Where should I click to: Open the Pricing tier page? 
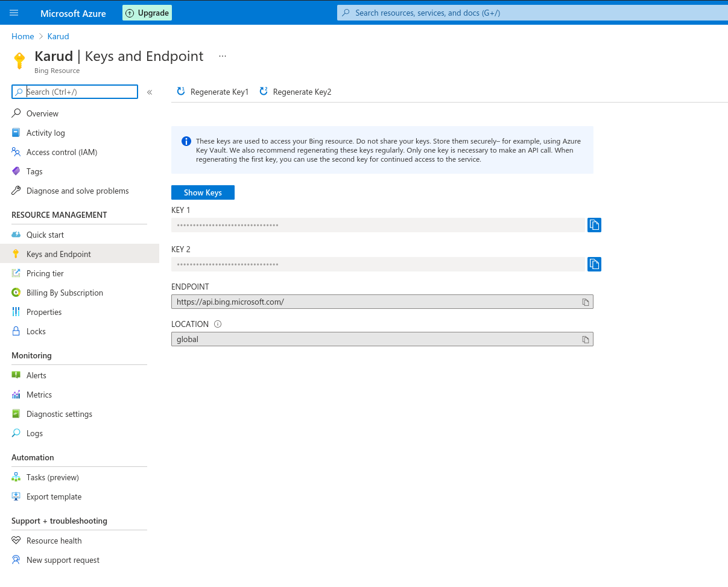[x=45, y=273]
